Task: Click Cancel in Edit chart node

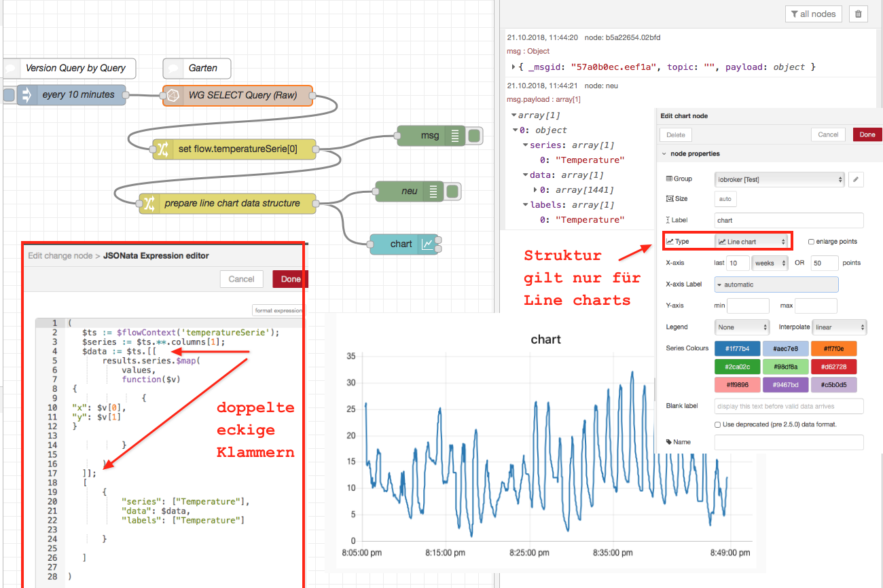Action: click(828, 134)
